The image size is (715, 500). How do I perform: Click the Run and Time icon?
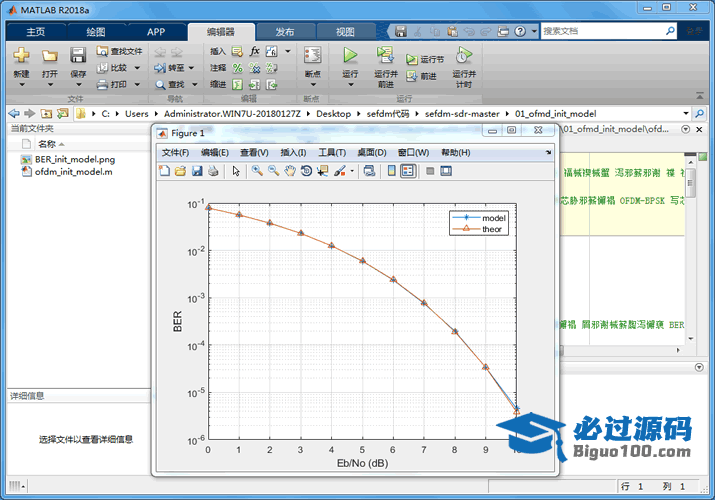tap(463, 57)
